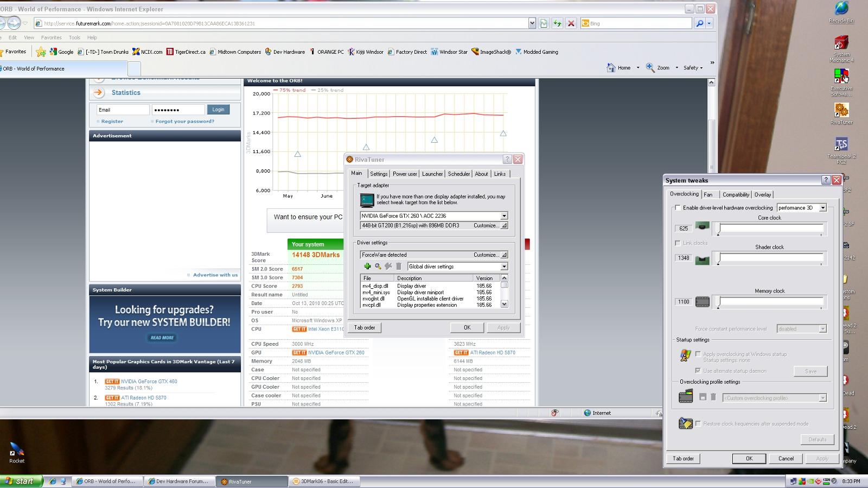Click the shader clock chip icon in System tweaks
The height and width of the screenshot is (488, 868).
point(703,261)
